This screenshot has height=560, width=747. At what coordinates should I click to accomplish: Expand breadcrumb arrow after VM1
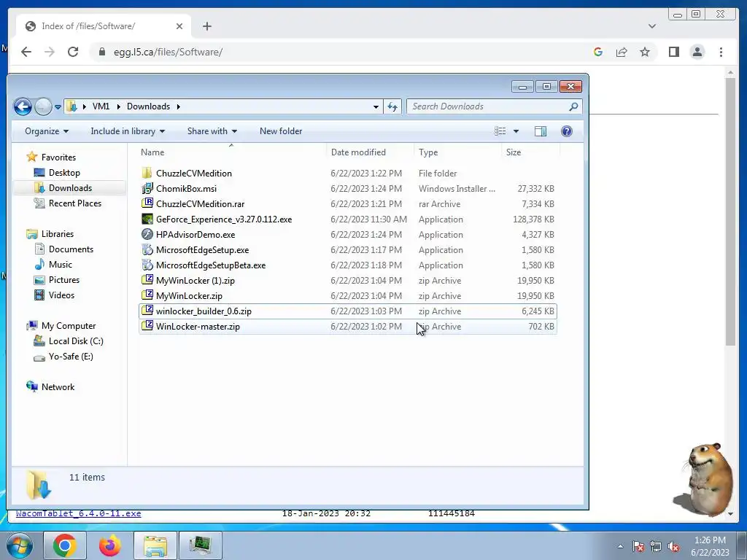pos(119,106)
